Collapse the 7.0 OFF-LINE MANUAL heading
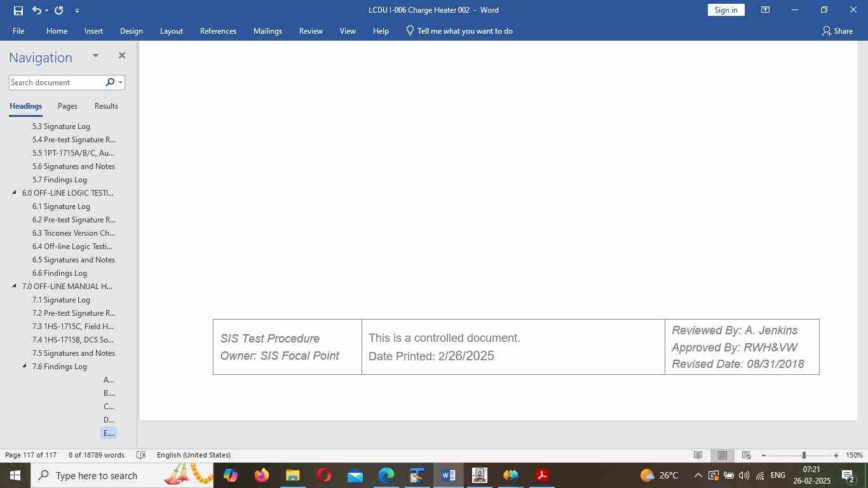 coord(14,286)
